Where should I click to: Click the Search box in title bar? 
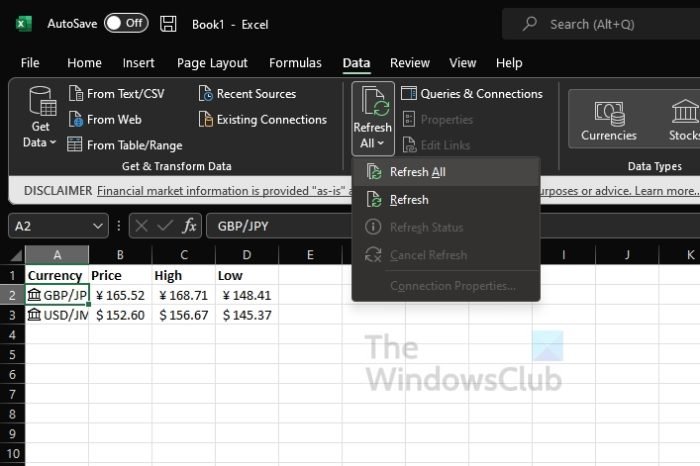coord(600,24)
